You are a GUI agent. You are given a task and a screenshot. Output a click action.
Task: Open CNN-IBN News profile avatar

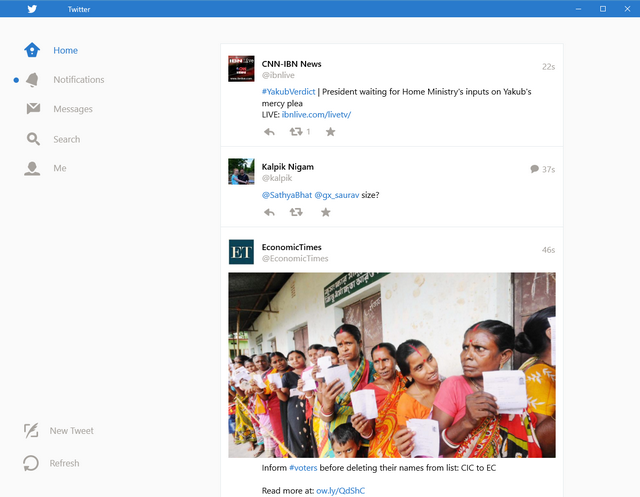point(241,69)
